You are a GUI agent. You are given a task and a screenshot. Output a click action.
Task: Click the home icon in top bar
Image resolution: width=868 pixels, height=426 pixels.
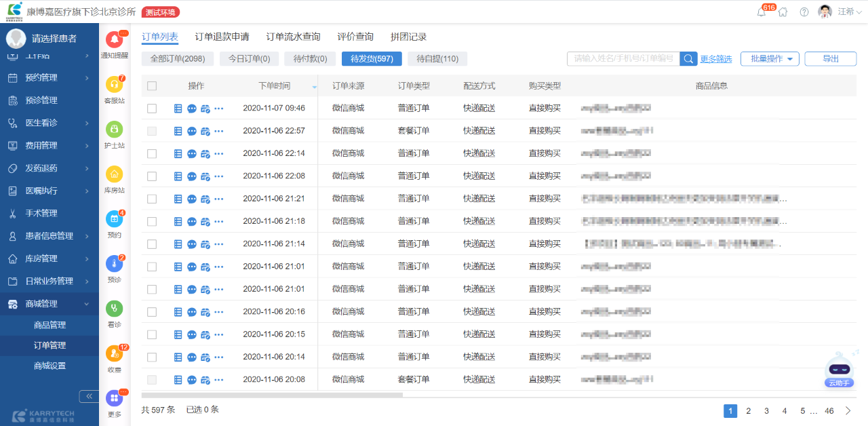coord(783,12)
